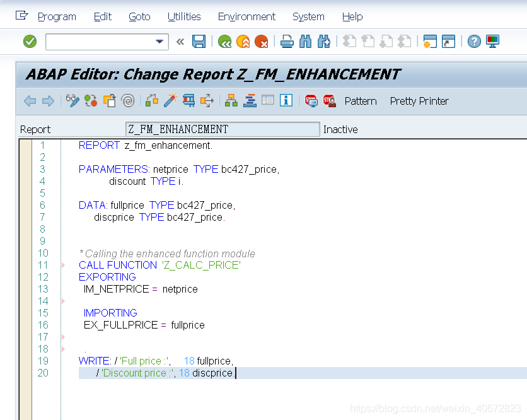The width and height of the screenshot is (527, 420).
Task: Open the command field dropdown arrow
Action: point(159,42)
